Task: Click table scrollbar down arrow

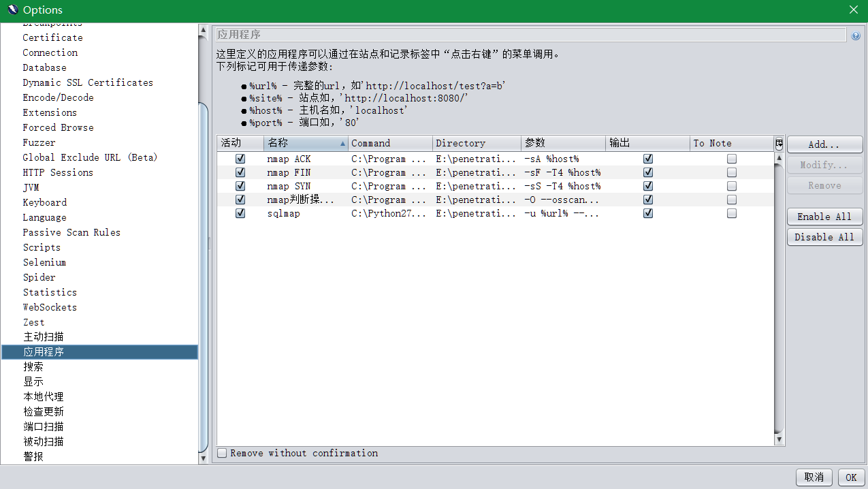Action: [779, 441]
